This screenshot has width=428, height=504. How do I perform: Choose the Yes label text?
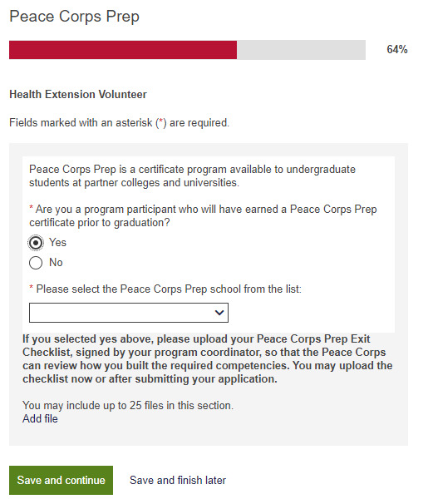pos(57,242)
